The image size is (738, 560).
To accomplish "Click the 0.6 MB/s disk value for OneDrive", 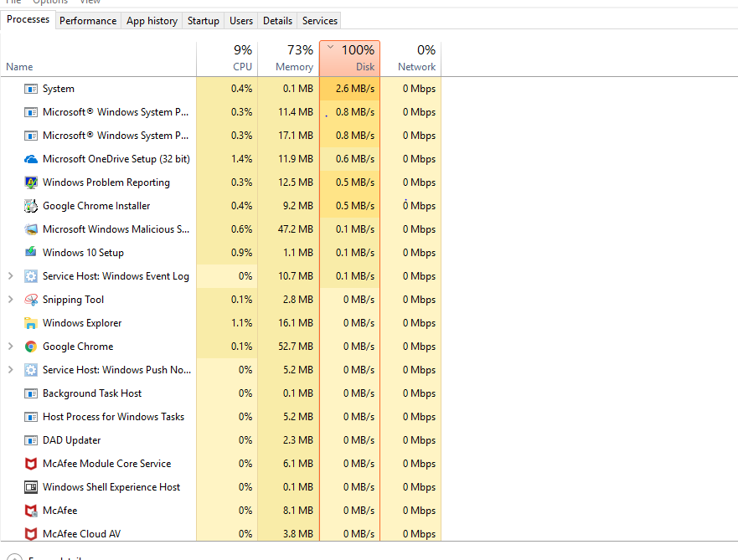I will point(355,159).
